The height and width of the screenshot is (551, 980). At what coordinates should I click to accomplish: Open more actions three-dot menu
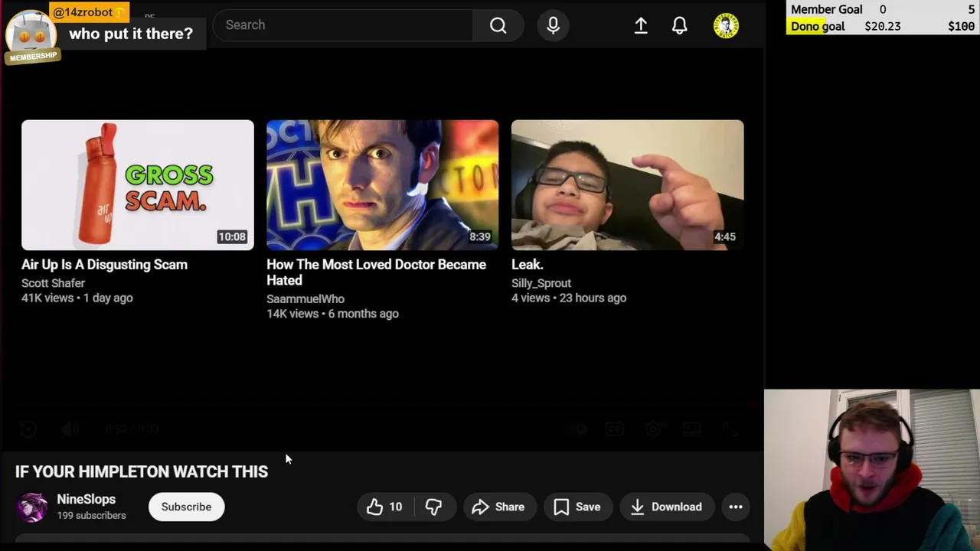pos(735,507)
